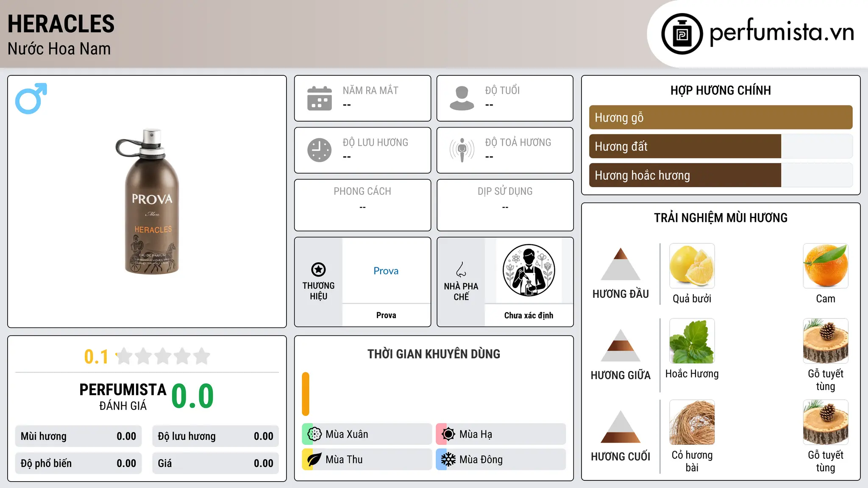
Task: Open the Cam orange note image
Action: point(826,266)
